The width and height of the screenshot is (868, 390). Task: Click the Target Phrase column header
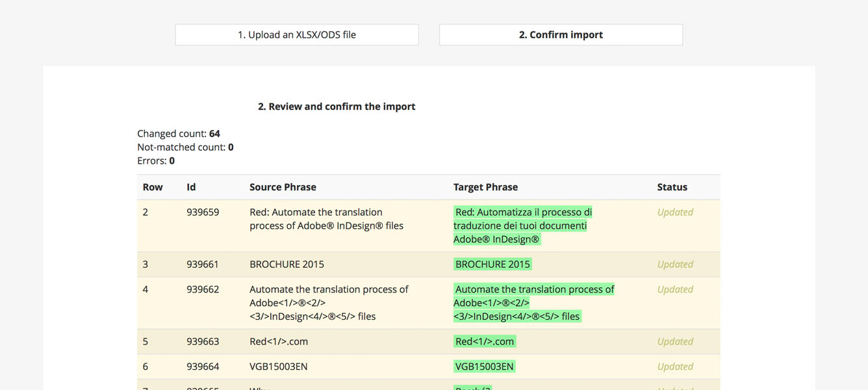(x=485, y=187)
